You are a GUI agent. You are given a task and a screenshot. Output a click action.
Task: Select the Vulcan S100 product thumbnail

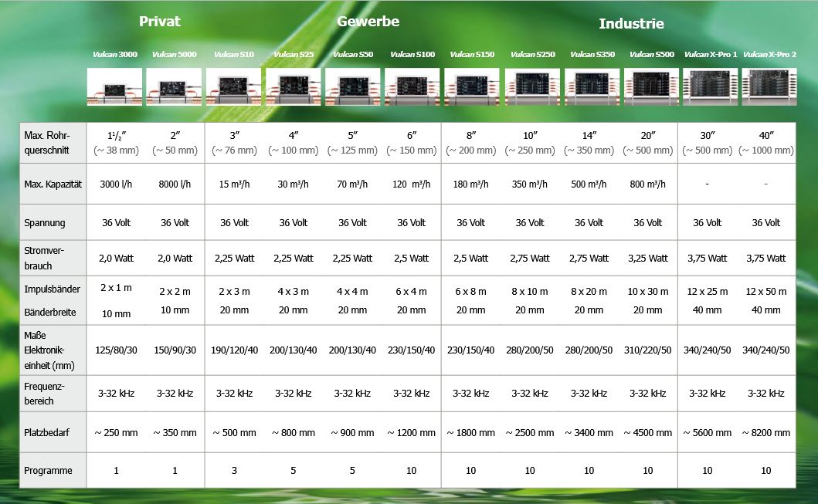point(412,86)
